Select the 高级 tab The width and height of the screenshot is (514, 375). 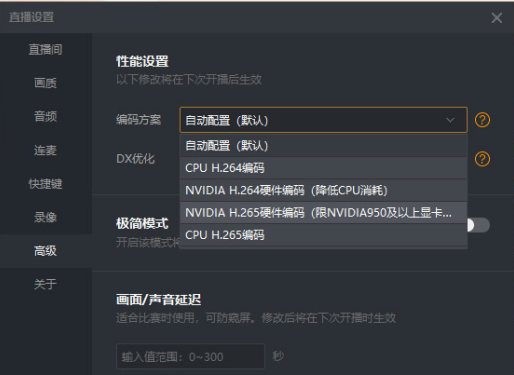(46, 251)
